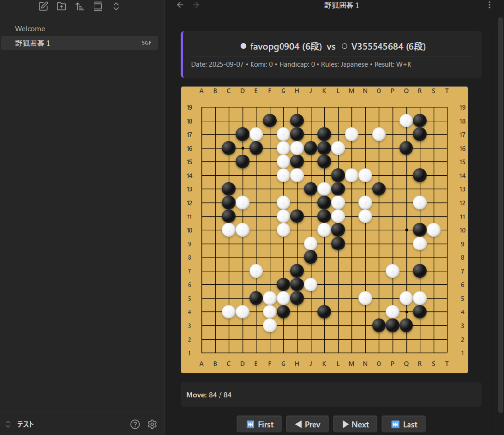
Task: Create a new folder in the file explorer
Action: 62,6
